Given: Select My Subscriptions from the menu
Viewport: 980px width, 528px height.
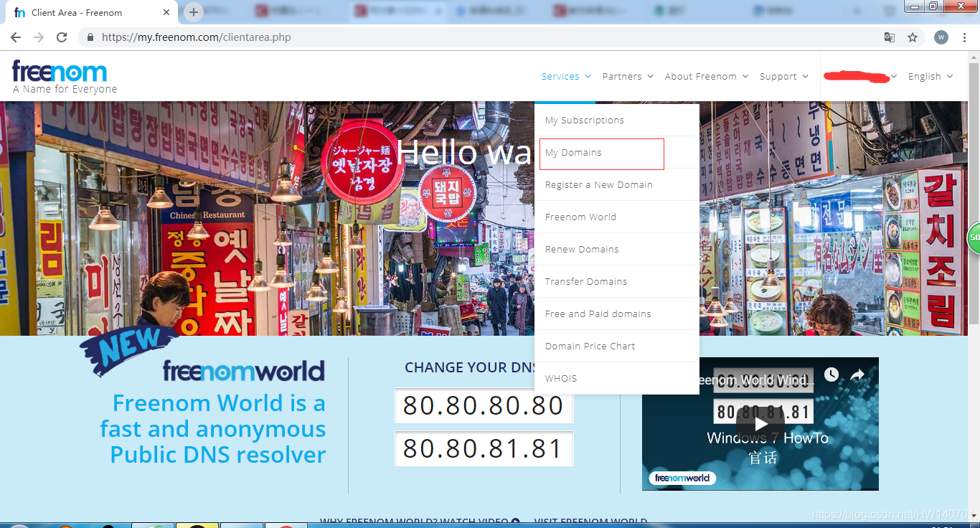Looking at the screenshot, I should (617, 120).
